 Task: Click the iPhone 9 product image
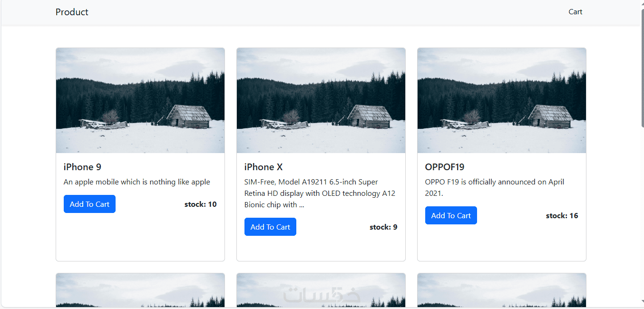(140, 100)
